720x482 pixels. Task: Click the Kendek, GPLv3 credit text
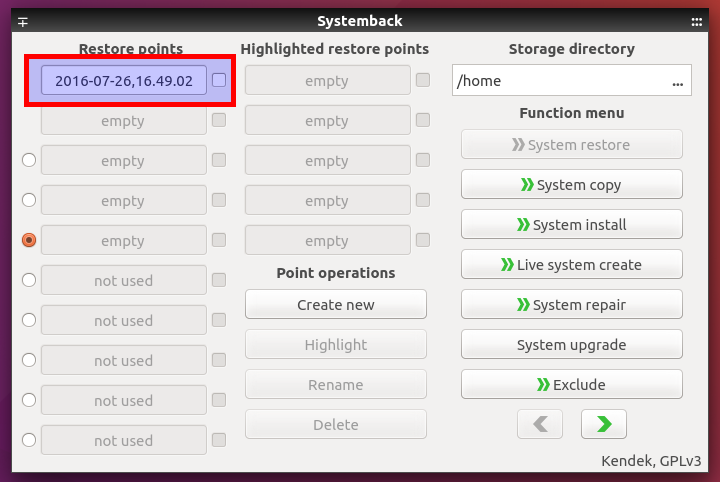pos(651,461)
